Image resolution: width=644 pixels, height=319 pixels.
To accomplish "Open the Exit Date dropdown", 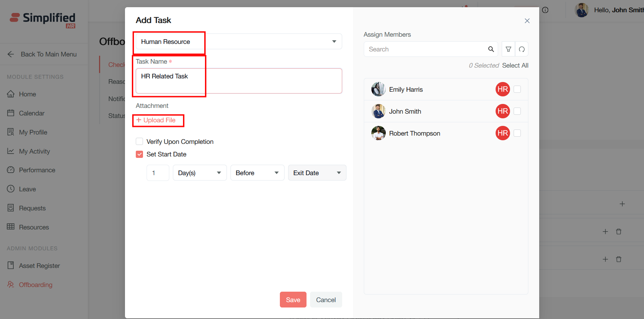I will [x=317, y=173].
